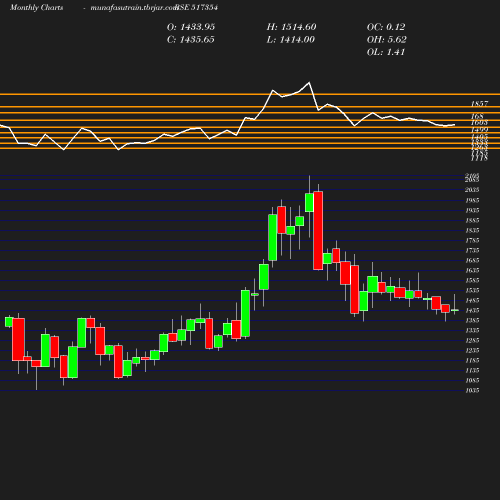
Task: Click the low value "L: 1414.00"
Action: (291, 40)
